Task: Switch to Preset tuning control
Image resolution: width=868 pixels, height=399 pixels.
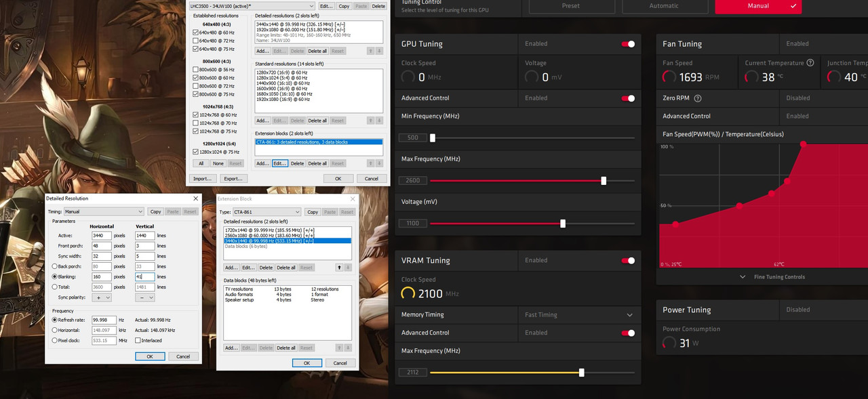Action: (x=571, y=6)
